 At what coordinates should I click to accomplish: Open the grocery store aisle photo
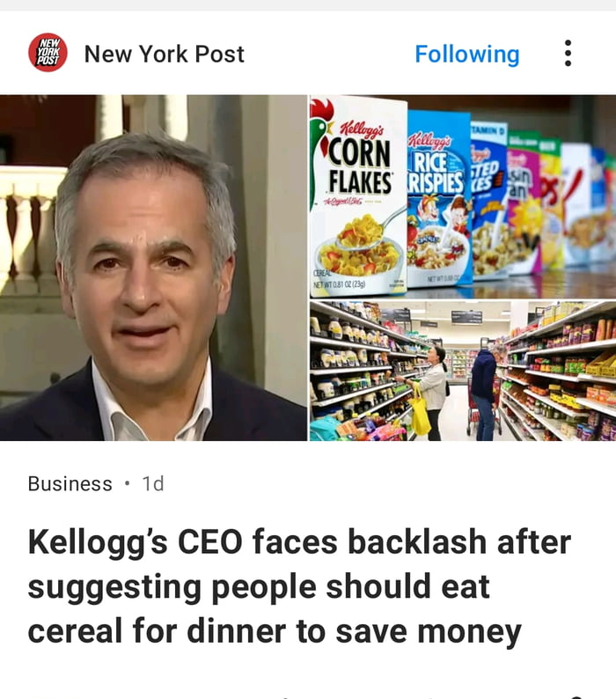[463, 371]
